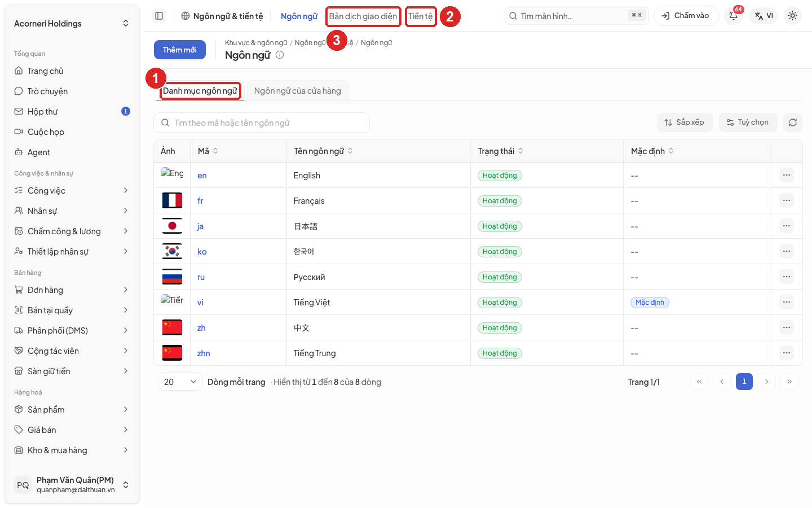Switch to Ngôn ngữ của cửa hàng tab

pyautogui.click(x=298, y=91)
